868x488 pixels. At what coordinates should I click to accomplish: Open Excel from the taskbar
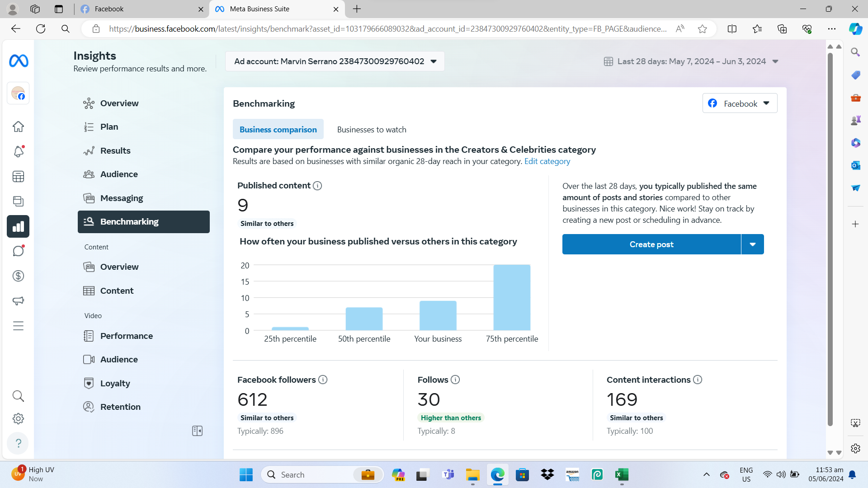622,474
